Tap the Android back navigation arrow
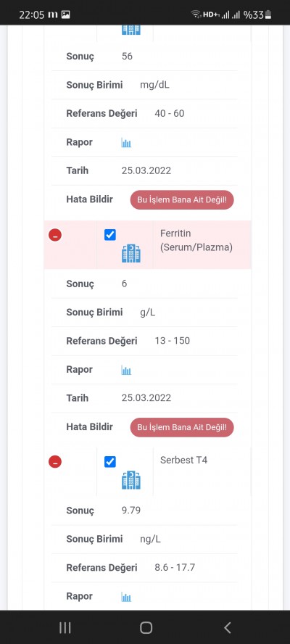290x644 pixels. [228, 627]
